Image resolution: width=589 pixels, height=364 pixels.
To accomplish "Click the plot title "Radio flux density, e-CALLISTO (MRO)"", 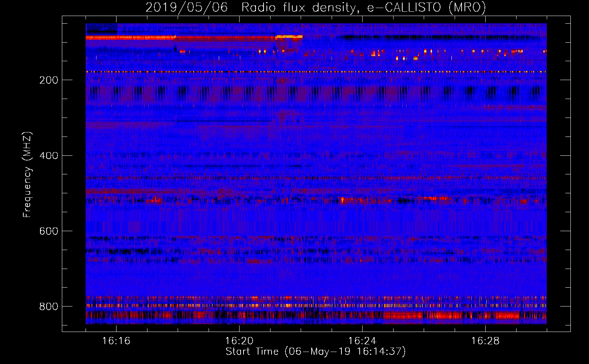I will (x=364, y=7).
